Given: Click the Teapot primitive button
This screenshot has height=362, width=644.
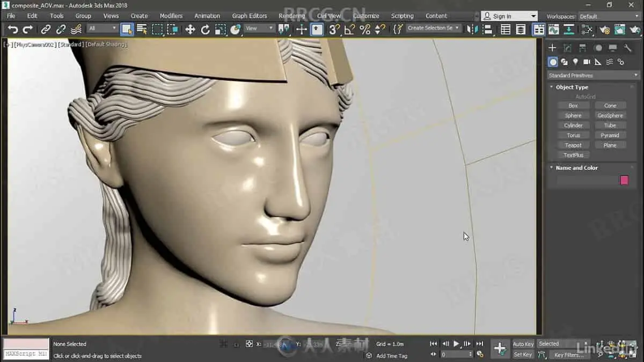Looking at the screenshot, I should [573, 145].
